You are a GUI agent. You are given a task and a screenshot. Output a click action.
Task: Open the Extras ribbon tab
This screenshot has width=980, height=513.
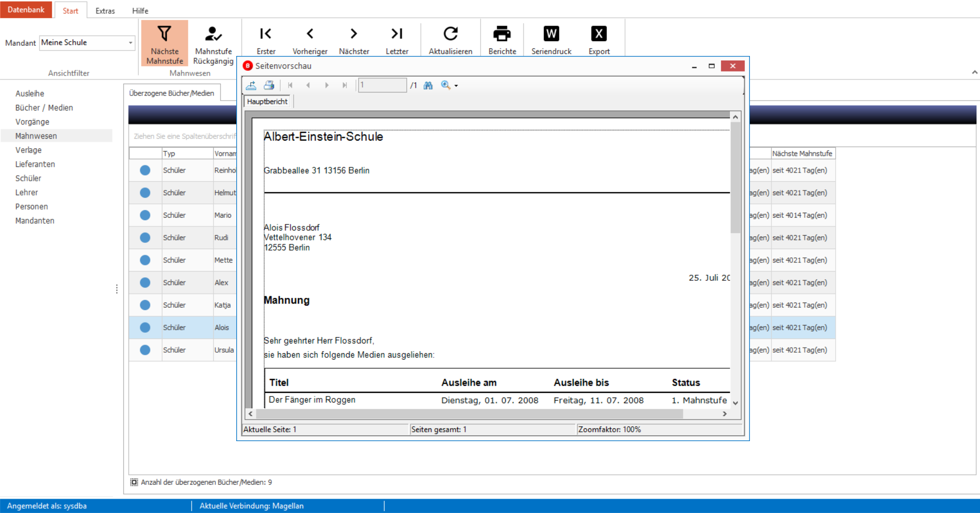coord(105,11)
